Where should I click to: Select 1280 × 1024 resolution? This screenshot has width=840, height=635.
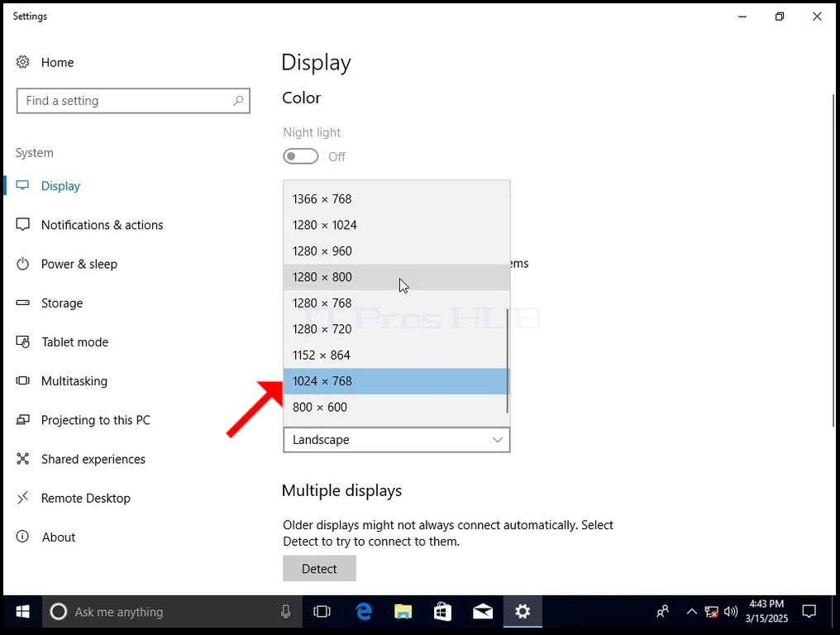395,225
